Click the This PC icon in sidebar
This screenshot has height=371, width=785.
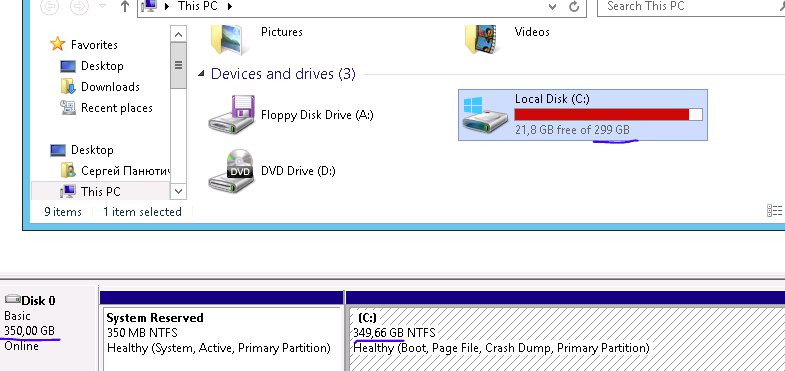click(x=68, y=191)
